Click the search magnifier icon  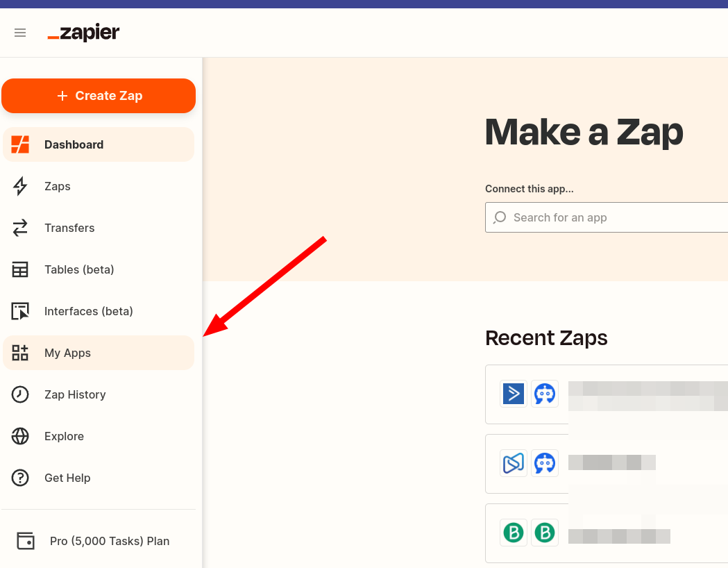[x=500, y=217]
